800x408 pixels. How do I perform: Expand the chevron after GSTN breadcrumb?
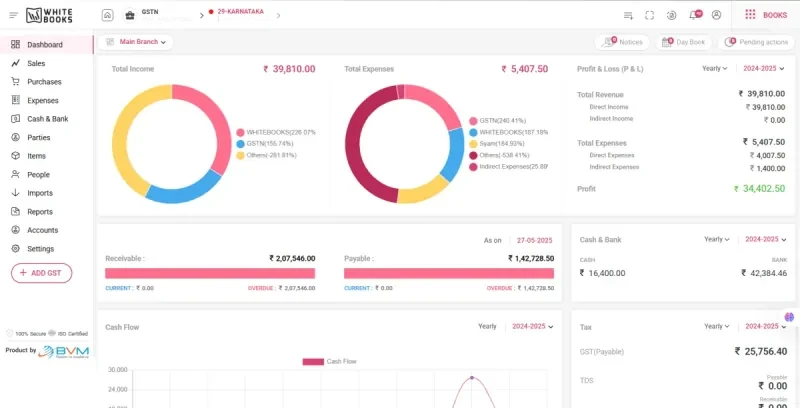pos(202,16)
